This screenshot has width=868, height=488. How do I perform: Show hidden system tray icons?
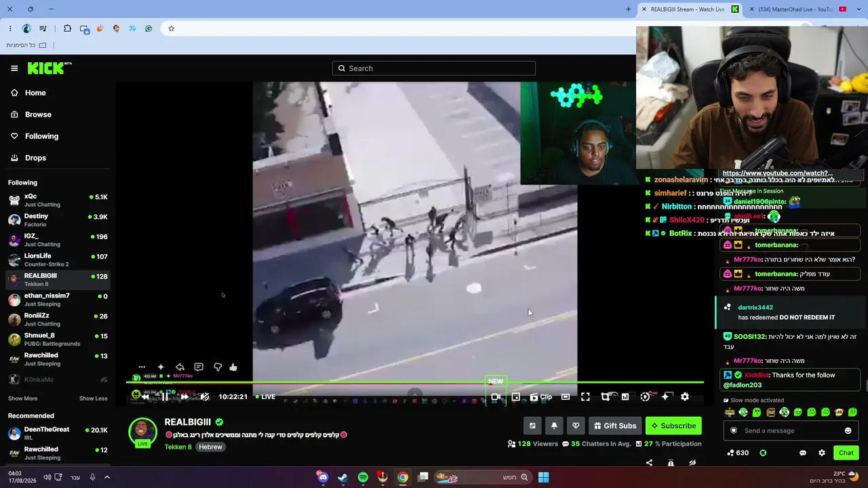(106, 477)
